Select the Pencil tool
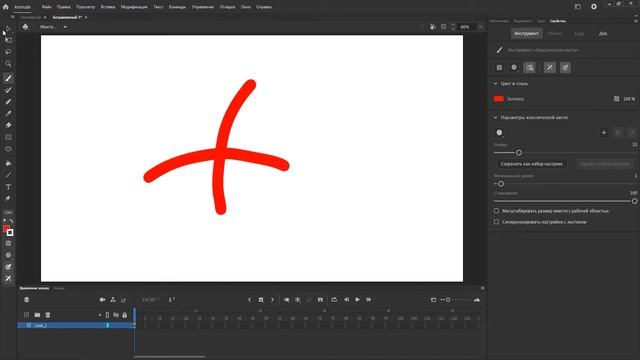 (8, 102)
